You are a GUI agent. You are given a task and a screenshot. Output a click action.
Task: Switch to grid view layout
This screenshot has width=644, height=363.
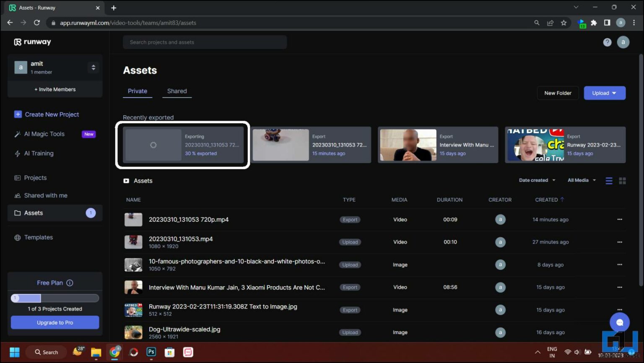(x=622, y=181)
